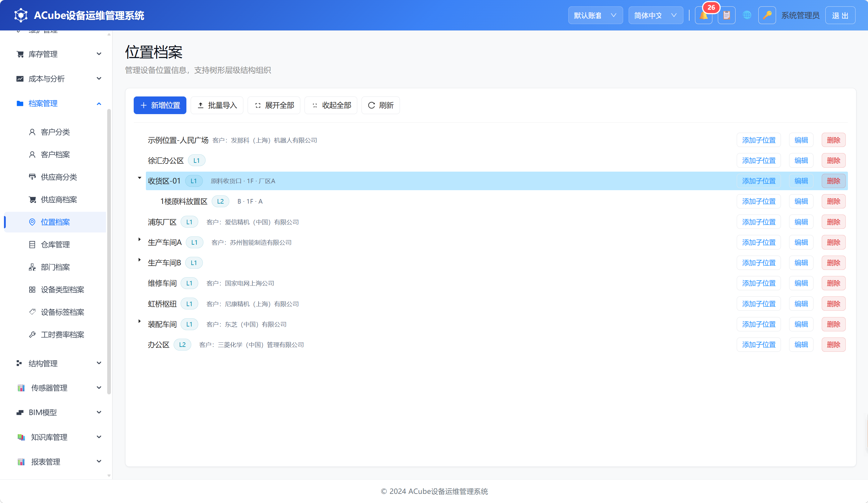Click the 库存管理 shopping cart icon

coord(20,54)
